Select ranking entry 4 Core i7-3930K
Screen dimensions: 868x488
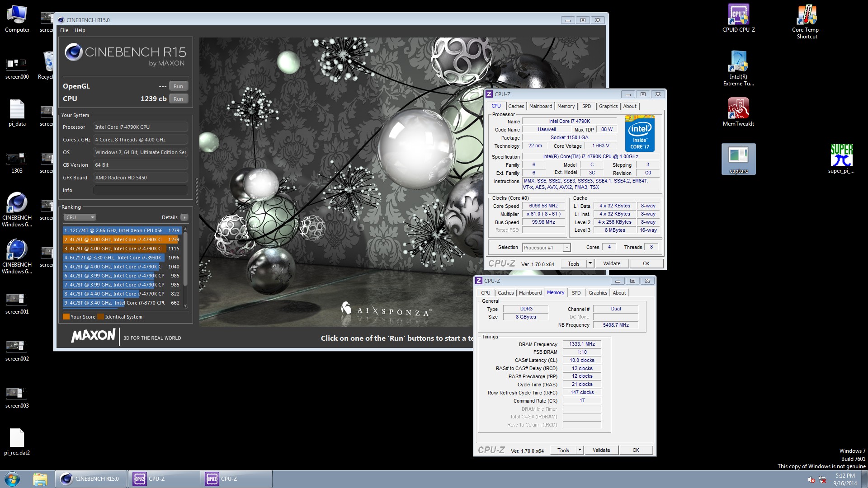point(122,258)
